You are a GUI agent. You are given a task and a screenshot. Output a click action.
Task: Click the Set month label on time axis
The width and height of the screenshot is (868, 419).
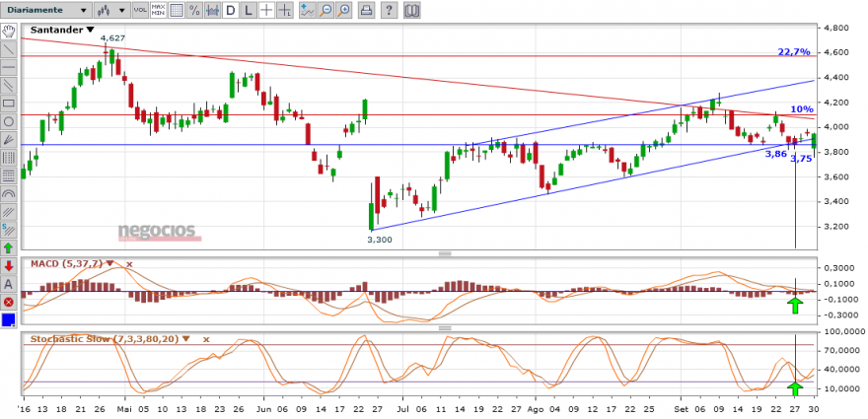[x=681, y=409]
